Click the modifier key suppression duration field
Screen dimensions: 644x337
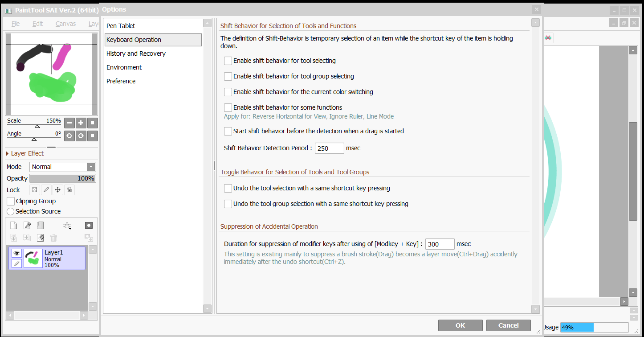pyautogui.click(x=440, y=244)
